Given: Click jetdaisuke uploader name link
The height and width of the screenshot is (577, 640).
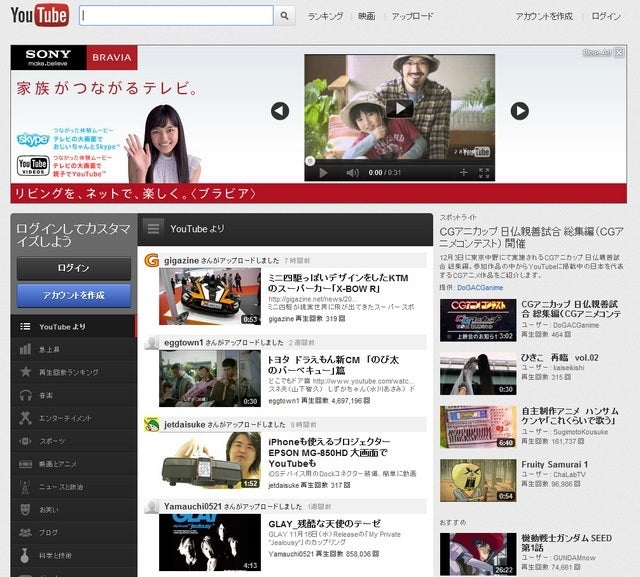Looking at the screenshot, I should click(184, 424).
